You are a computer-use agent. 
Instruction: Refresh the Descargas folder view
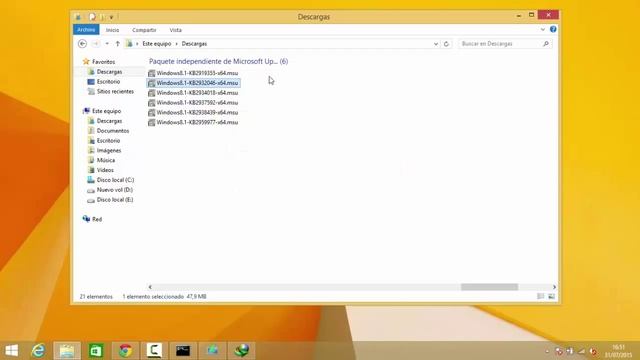point(446,44)
